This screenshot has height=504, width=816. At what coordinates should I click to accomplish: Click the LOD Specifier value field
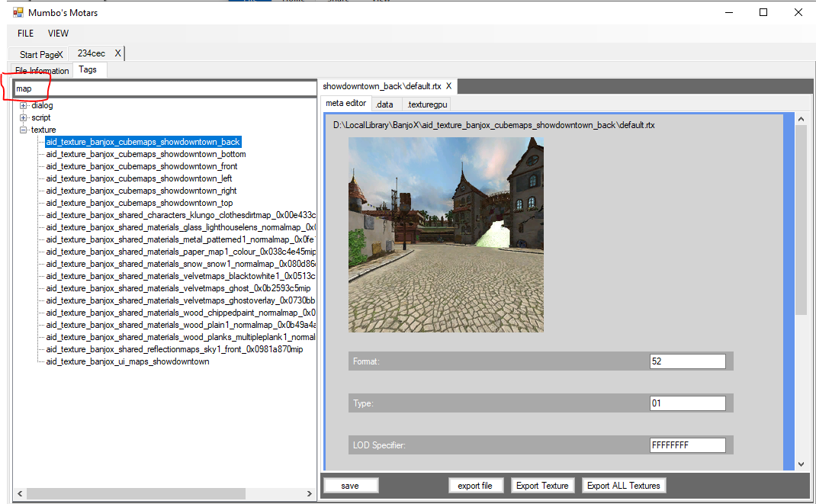tap(687, 445)
